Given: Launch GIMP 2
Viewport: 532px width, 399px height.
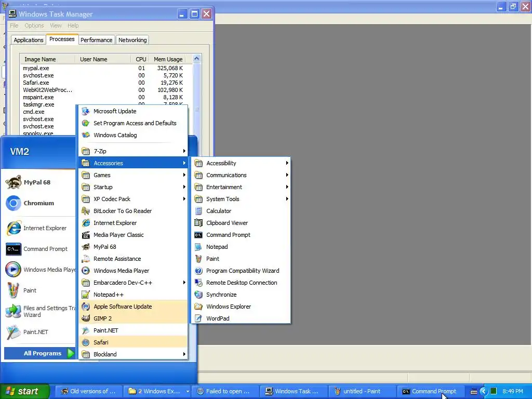Looking at the screenshot, I should (x=133, y=318).
